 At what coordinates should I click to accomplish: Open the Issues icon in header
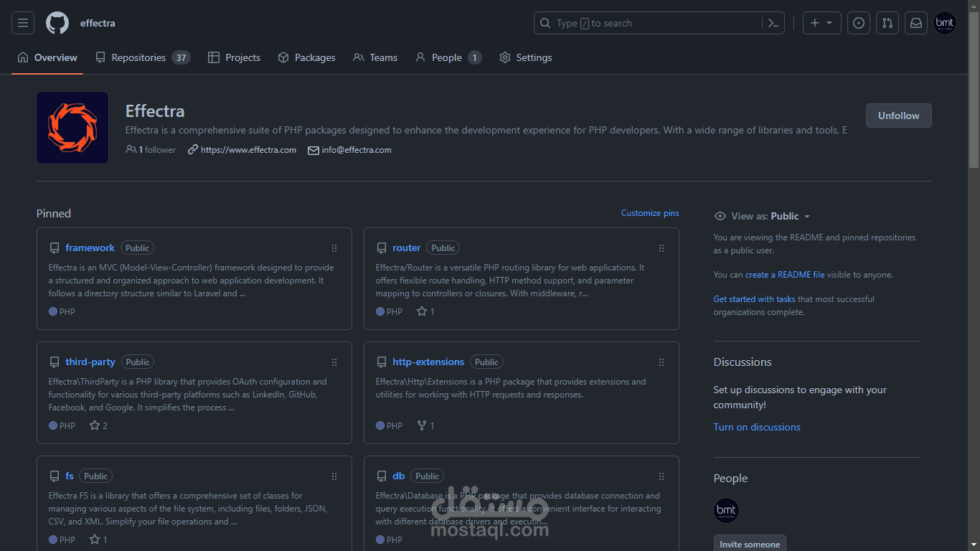tap(859, 23)
